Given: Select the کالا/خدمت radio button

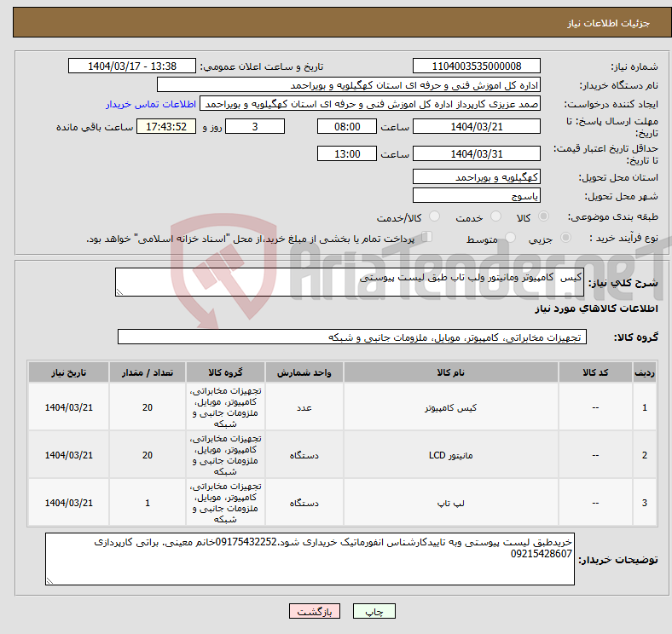Looking at the screenshot, I should coord(435,216).
